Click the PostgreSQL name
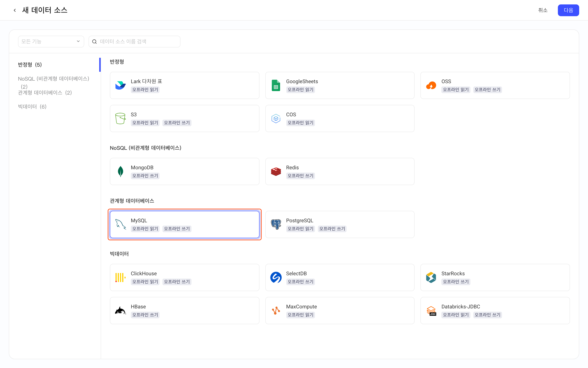588x368 pixels. tap(300, 220)
